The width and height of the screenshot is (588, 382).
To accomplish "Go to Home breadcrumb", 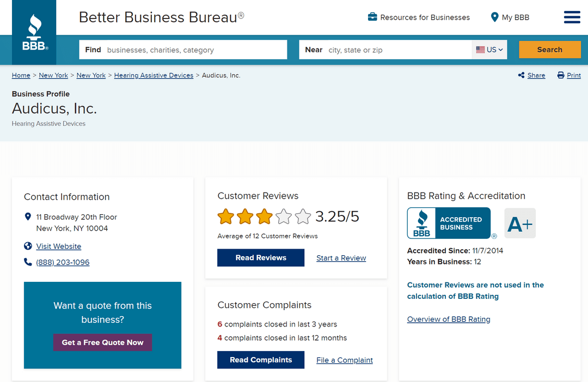I will click(21, 76).
